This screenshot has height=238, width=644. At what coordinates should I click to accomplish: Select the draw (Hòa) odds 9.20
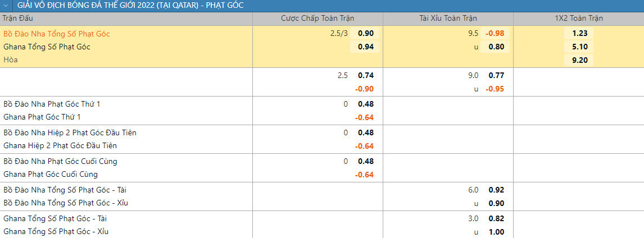point(579,60)
